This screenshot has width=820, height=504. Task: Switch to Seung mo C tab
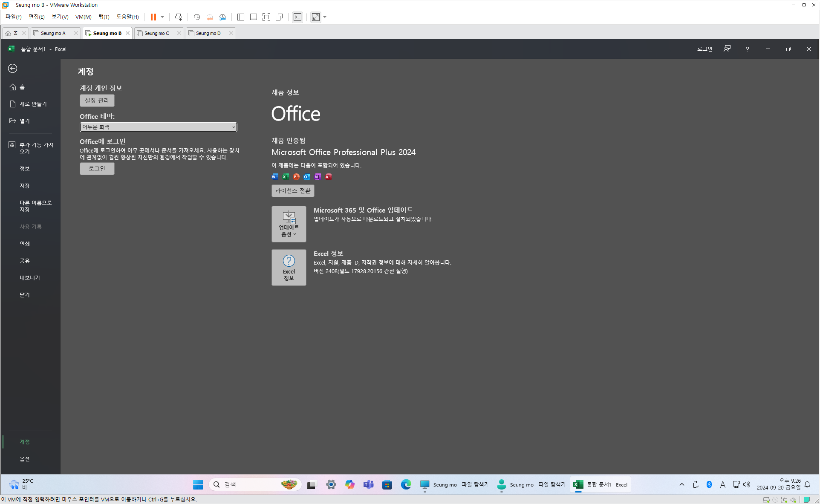156,33
